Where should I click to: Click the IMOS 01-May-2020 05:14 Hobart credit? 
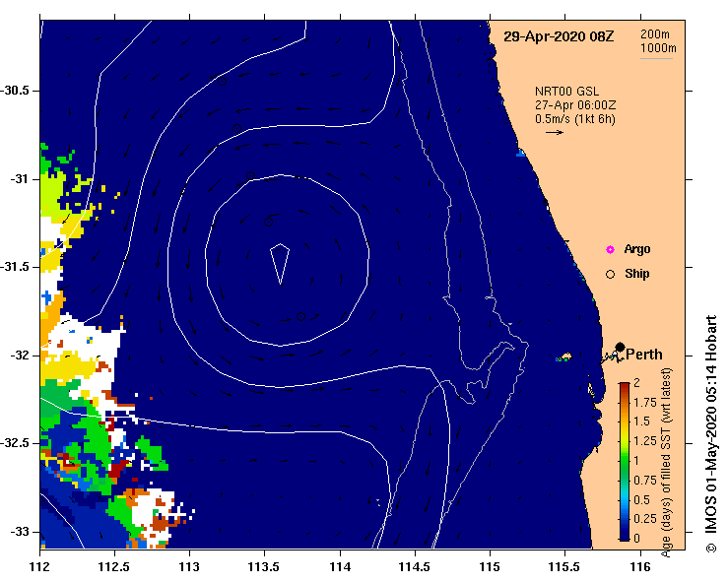pos(711,434)
